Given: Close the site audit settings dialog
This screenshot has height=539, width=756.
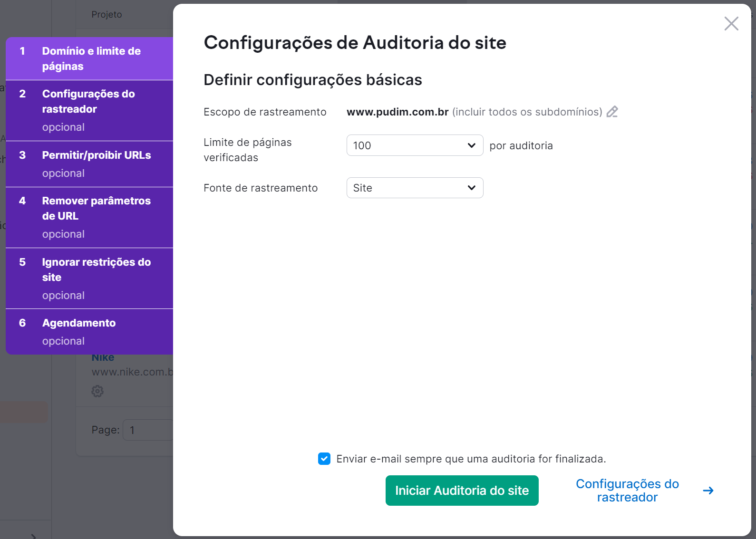Looking at the screenshot, I should [x=731, y=23].
